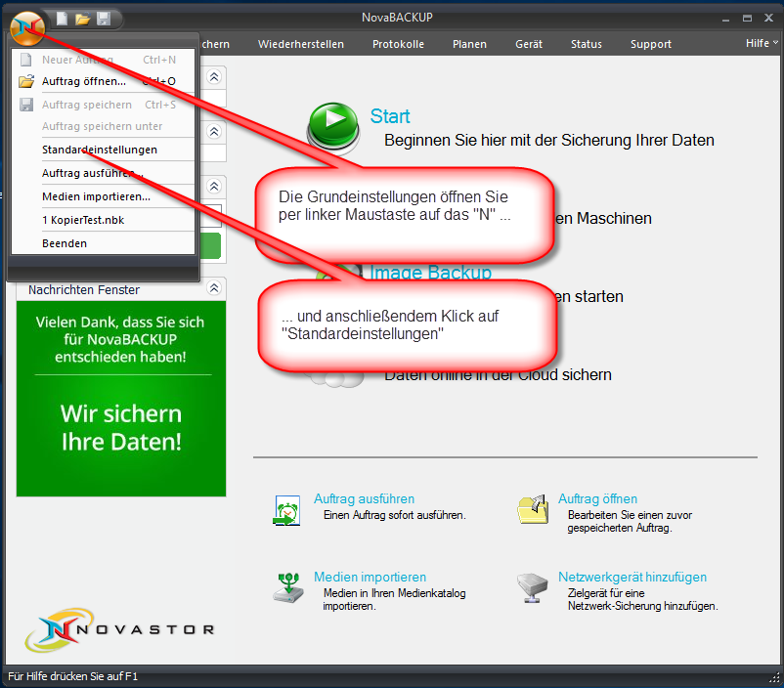Close the NovaBACKUP window

[x=769, y=18]
